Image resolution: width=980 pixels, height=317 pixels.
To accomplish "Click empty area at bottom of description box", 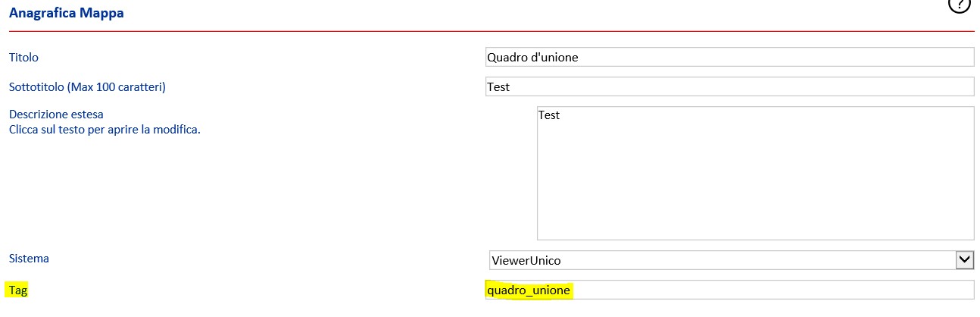I will tap(755, 220).
